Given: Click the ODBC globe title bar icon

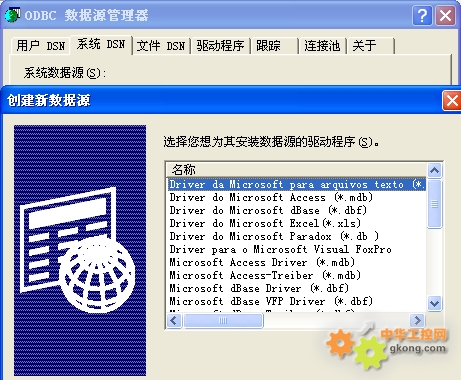Looking at the screenshot, I should [13, 15].
